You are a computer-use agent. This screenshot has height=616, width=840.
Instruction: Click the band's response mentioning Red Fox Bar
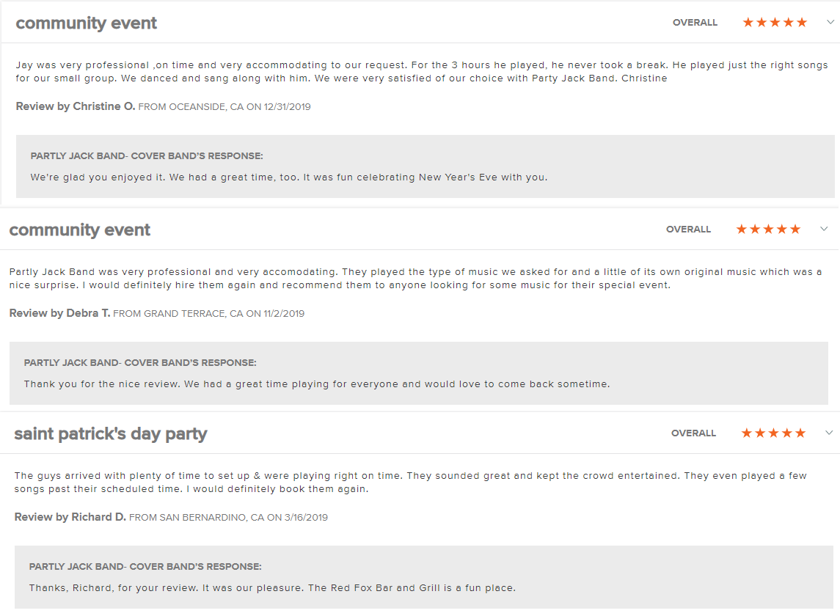point(272,588)
